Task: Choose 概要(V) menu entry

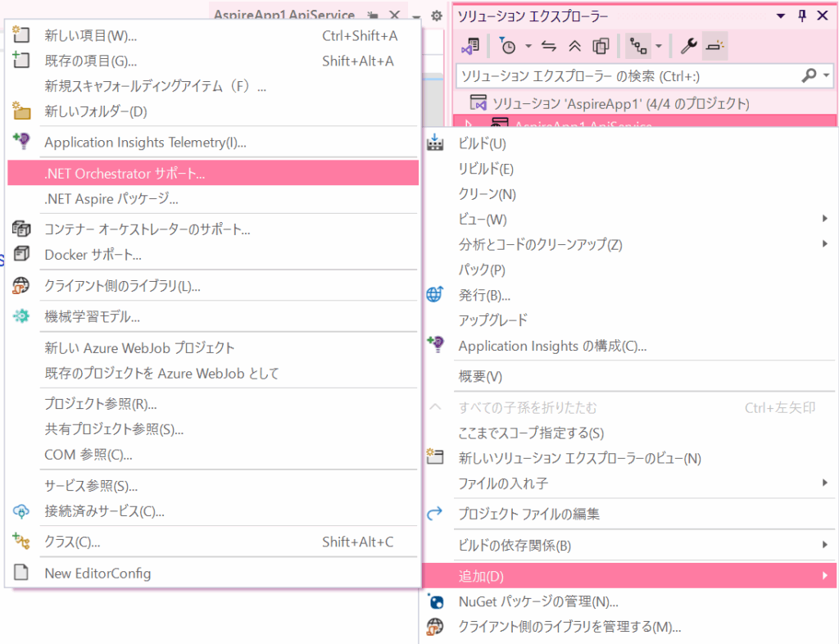Action: (x=628, y=377)
